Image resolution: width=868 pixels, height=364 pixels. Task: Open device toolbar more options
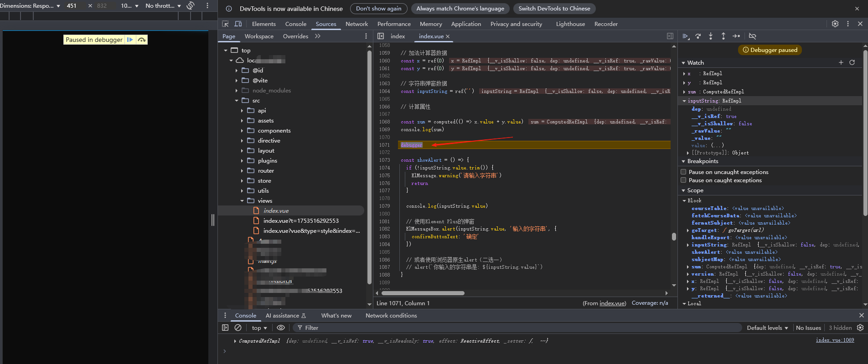click(x=207, y=5)
